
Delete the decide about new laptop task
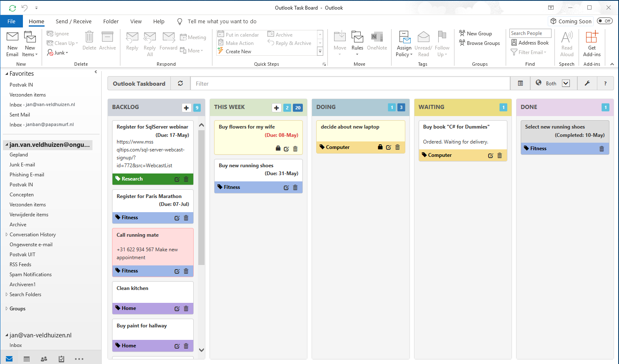[x=397, y=147]
